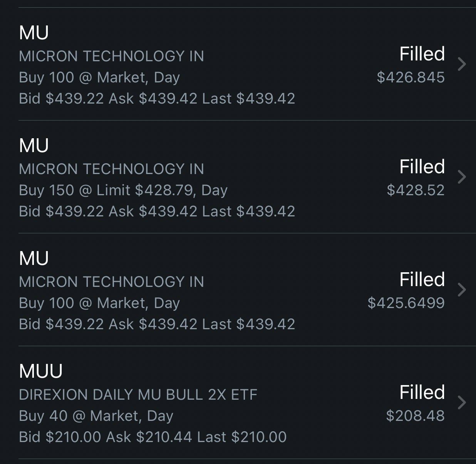This screenshot has height=464, width=476.
Task: Expand the MU order filled at $425.6499
Action: click(x=462, y=290)
